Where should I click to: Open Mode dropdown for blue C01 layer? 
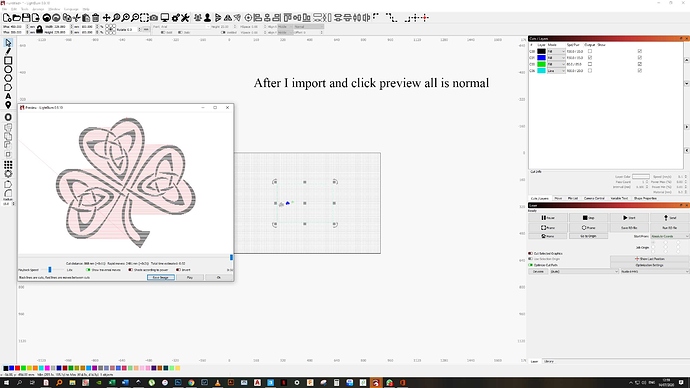point(556,58)
